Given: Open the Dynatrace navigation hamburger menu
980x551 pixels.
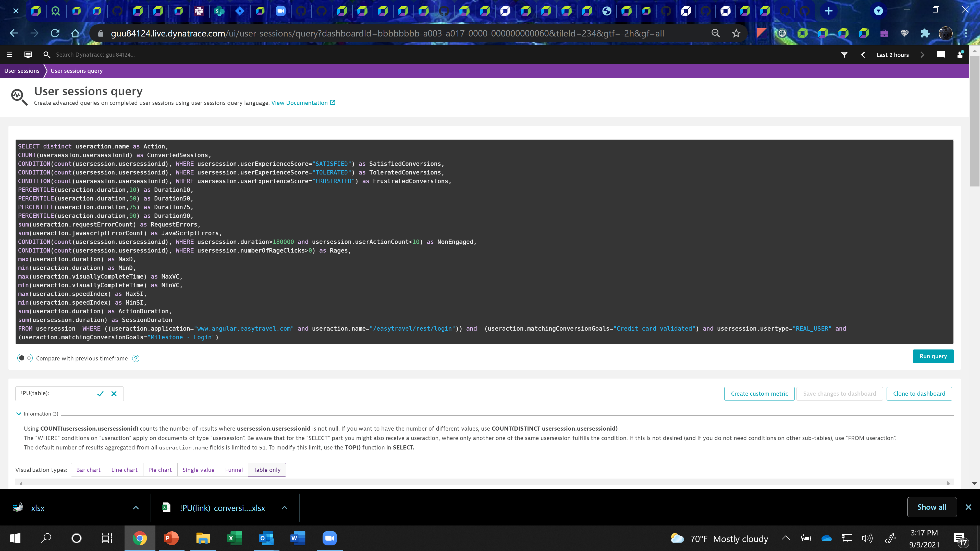Looking at the screenshot, I should point(9,54).
